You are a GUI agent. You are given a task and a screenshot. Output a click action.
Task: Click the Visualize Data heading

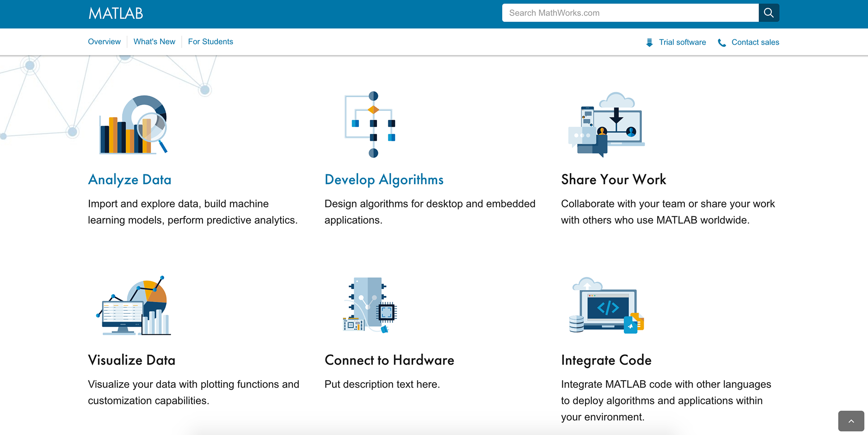pyautogui.click(x=132, y=360)
